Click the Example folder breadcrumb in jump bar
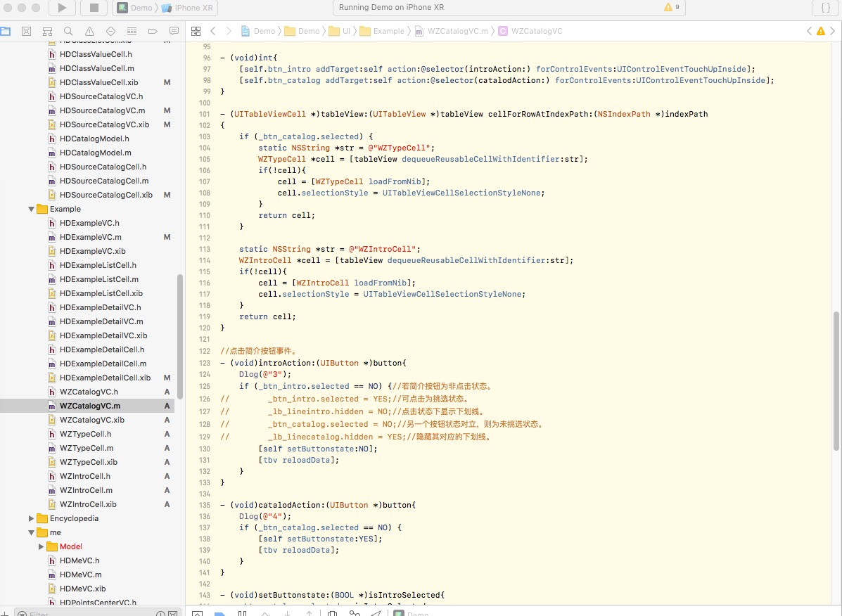 pyautogui.click(x=388, y=31)
